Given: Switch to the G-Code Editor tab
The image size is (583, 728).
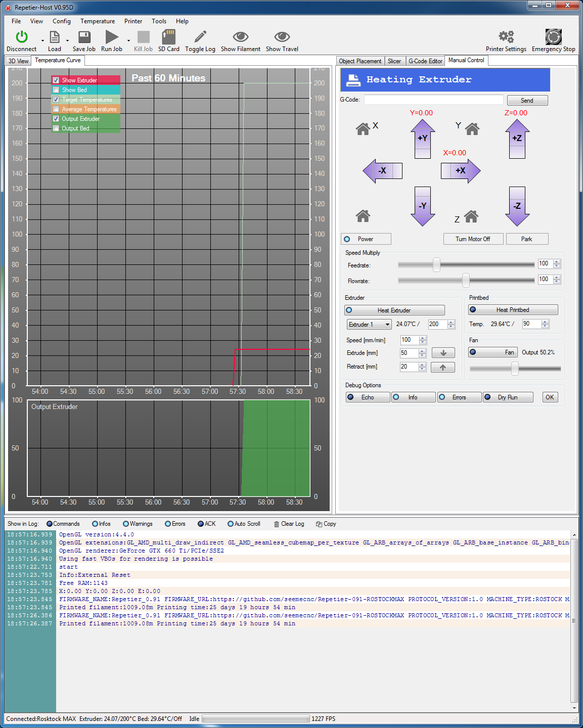Looking at the screenshot, I should point(425,61).
